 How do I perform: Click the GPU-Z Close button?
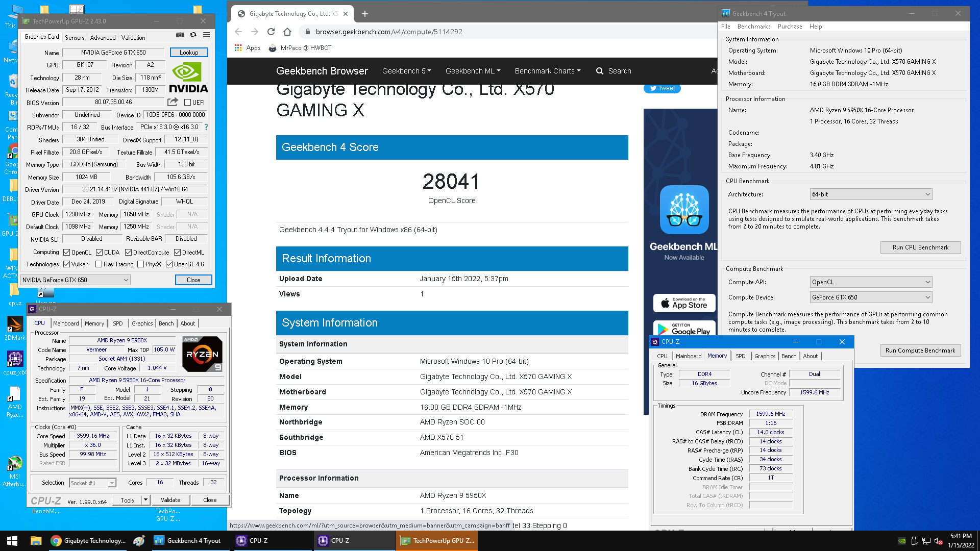(x=193, y=280)
